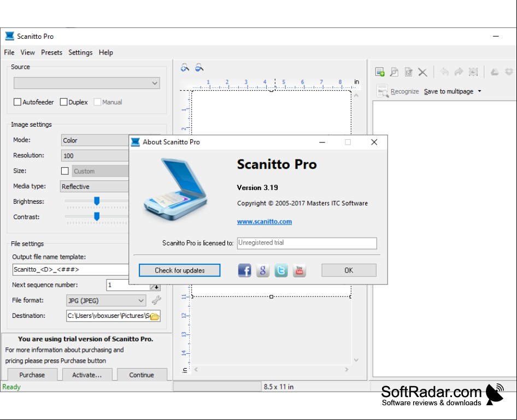Tick the Size custom checkbox

pyautogui.click(x=65, y=170)
